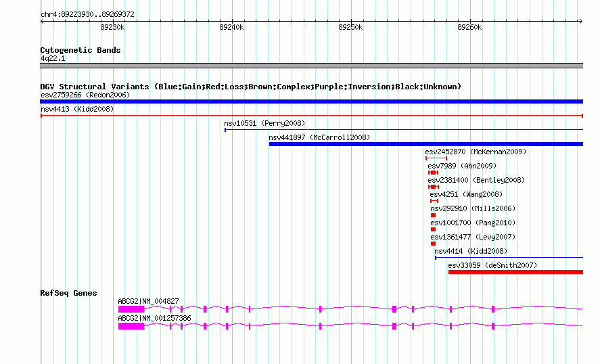Viewport: 602px width, 364px height.
Task: Open the ABCG2|NM_001257386 transcript label
Action: pyautogui.click(x=154, y=318)
